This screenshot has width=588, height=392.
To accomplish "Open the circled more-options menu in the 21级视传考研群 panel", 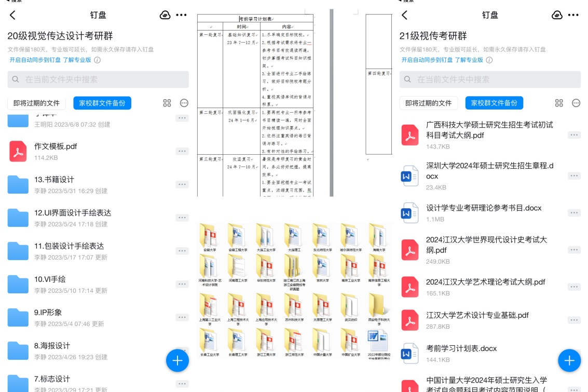I will [x=576, y=103].
